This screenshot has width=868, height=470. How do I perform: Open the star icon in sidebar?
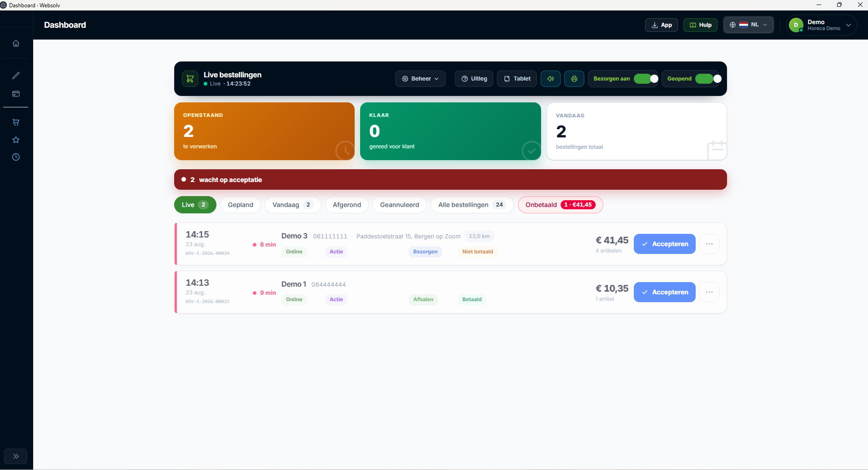[16, 140]
